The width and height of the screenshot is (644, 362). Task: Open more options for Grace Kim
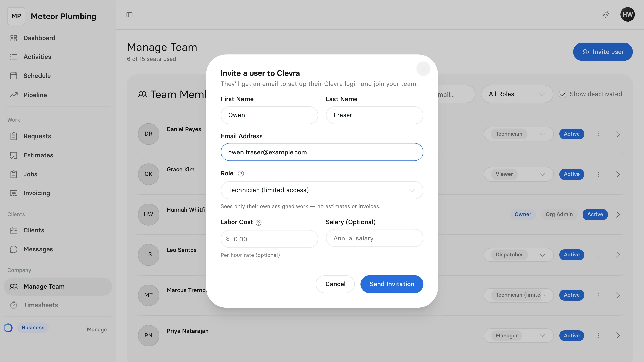tap(599, 174)
